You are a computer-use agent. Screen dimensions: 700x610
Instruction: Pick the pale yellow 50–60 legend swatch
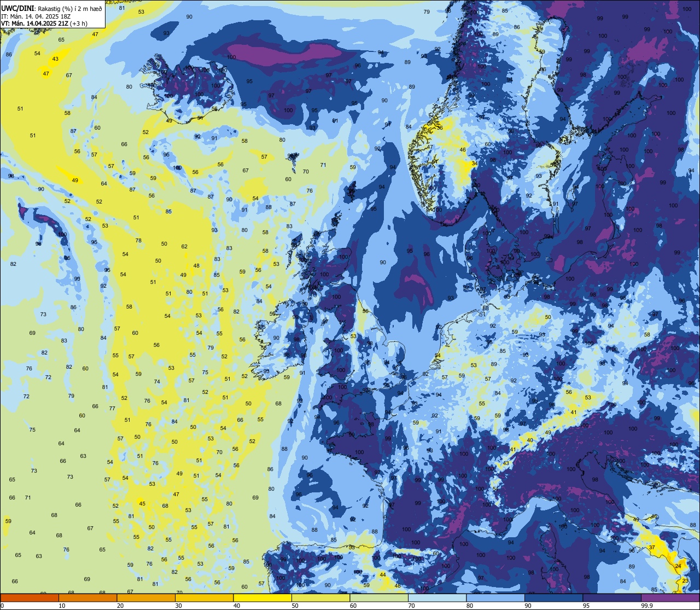320,597
